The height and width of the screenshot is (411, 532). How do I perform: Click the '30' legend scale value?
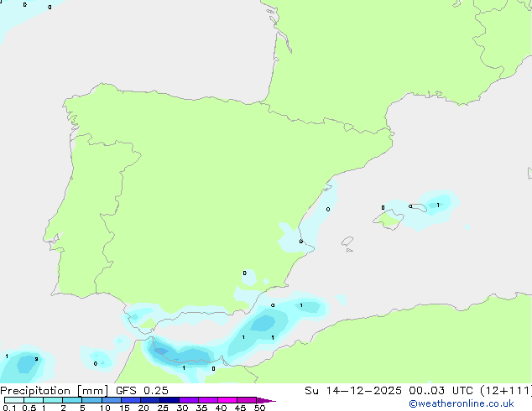click(x=182, y=408)
